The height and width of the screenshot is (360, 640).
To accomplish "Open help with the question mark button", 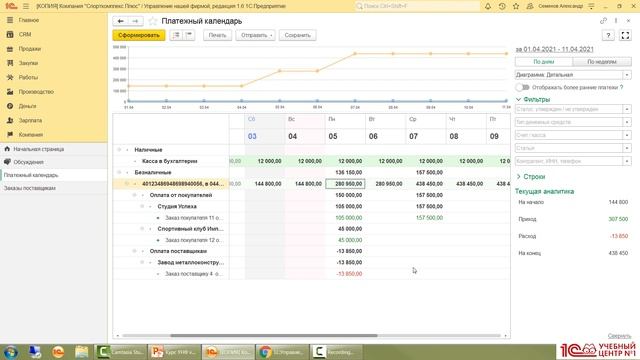I will (x=608, y=36).
